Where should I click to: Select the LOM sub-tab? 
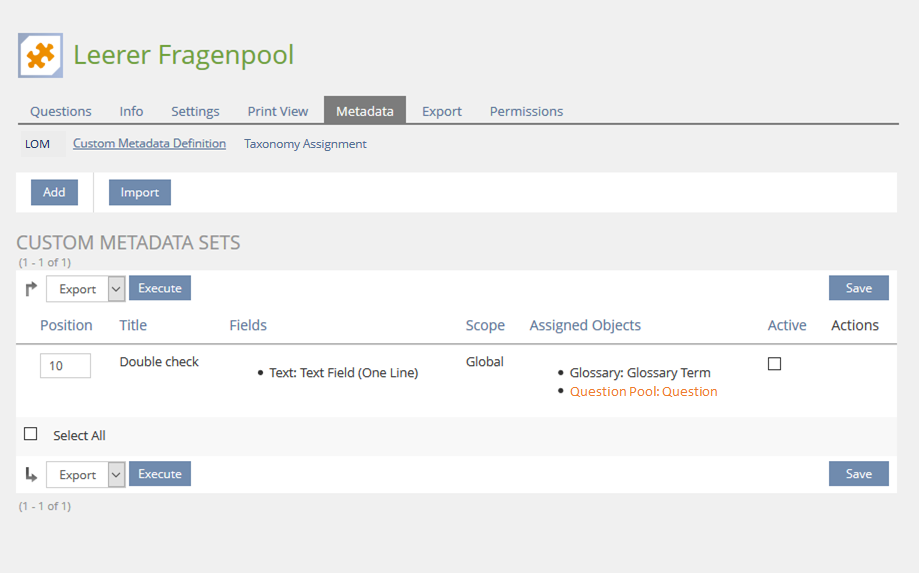tap(38, 144)
